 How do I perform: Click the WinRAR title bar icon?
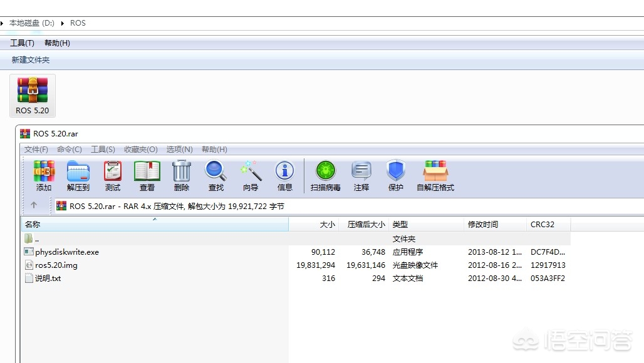click(25, 134)
